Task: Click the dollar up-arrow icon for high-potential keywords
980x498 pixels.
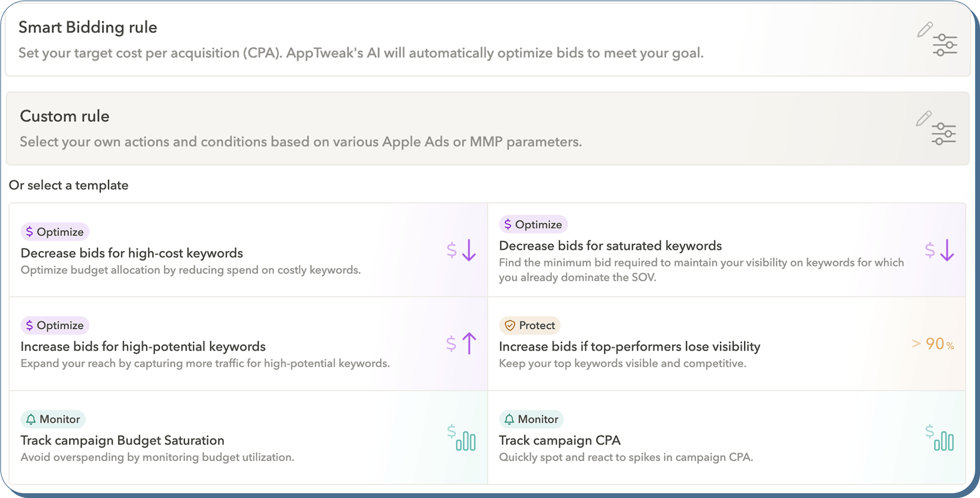Action: click(x=461, y=343)
